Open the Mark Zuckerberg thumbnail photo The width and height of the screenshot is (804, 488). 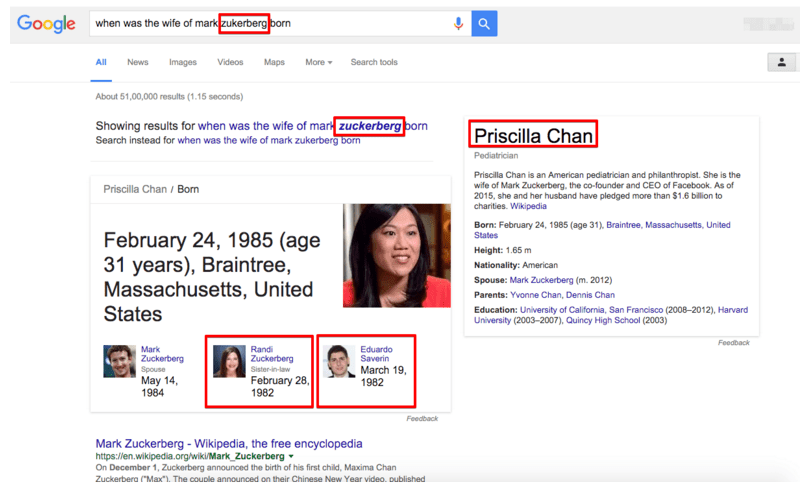pos(119,361)
